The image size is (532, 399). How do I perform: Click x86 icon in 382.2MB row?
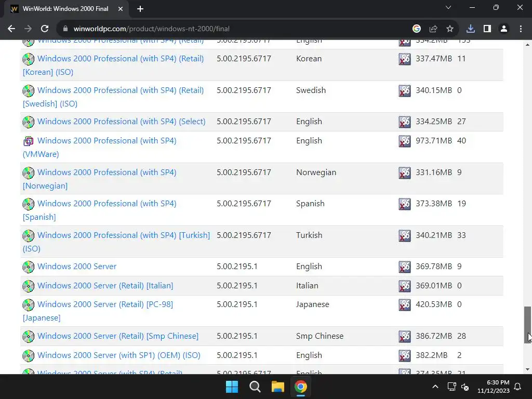404,355
